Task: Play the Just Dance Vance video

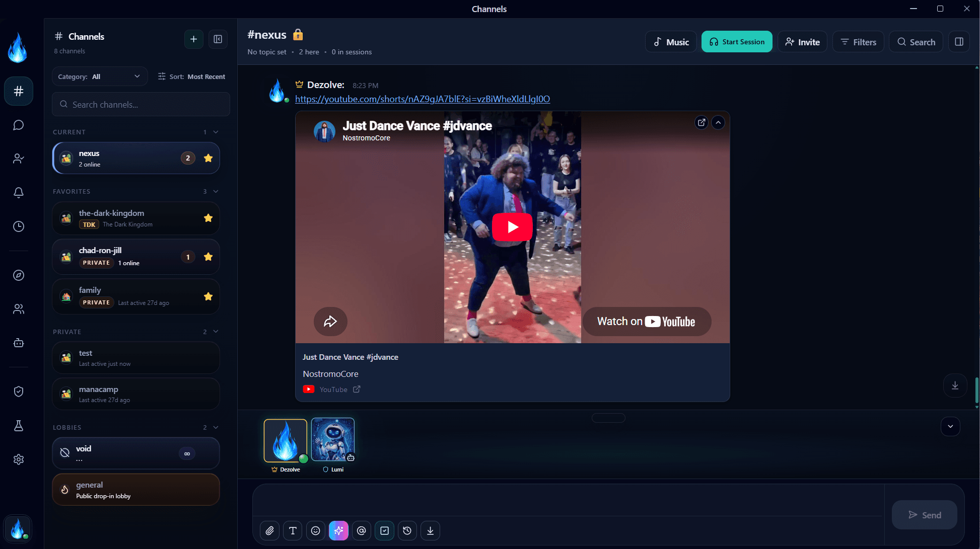Action: (x=512, y=227)
